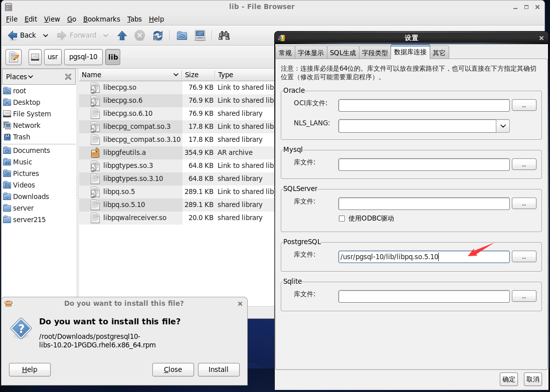
Task: Switch to the 其它 tab
Action: [x=439, y=53]
